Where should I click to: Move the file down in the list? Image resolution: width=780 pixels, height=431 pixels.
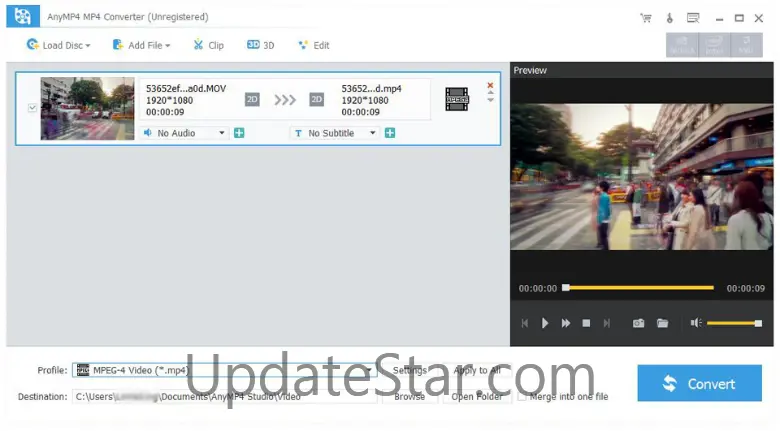(x=490, y=100)
